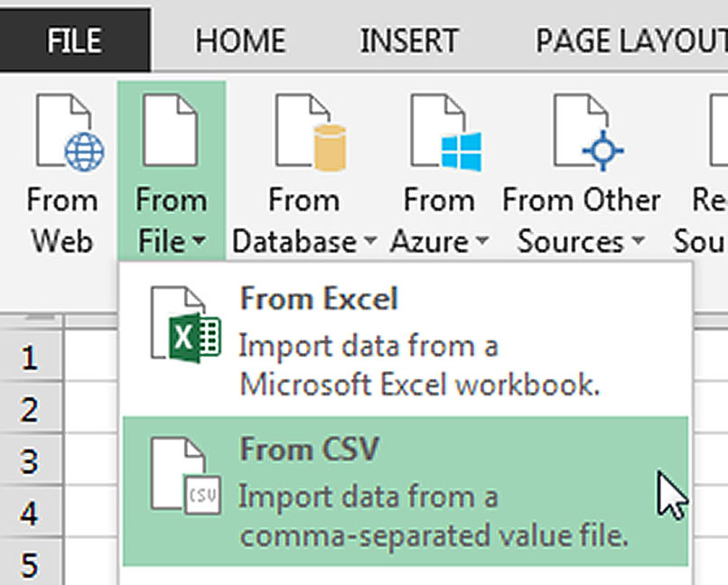Screen dimensions: 728x585
Task: Switch to the INSERT ribbon tab
Action: pyautogui.click(x=409, y=41)
